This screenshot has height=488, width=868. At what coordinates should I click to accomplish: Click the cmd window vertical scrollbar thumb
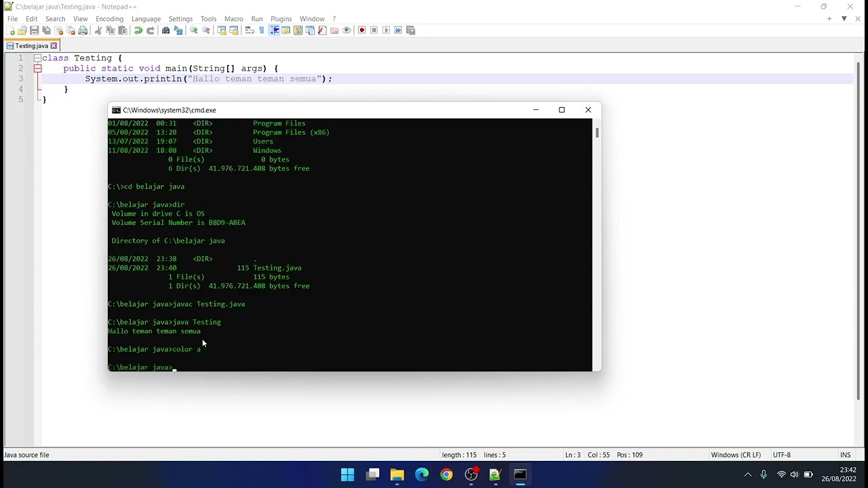pyautogui.click(x=597, y=132)
